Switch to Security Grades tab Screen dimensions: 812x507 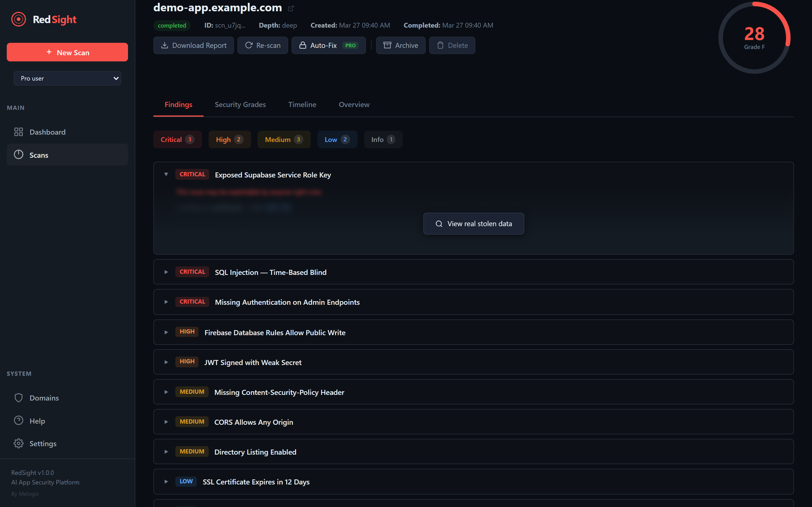pos(240,104)
